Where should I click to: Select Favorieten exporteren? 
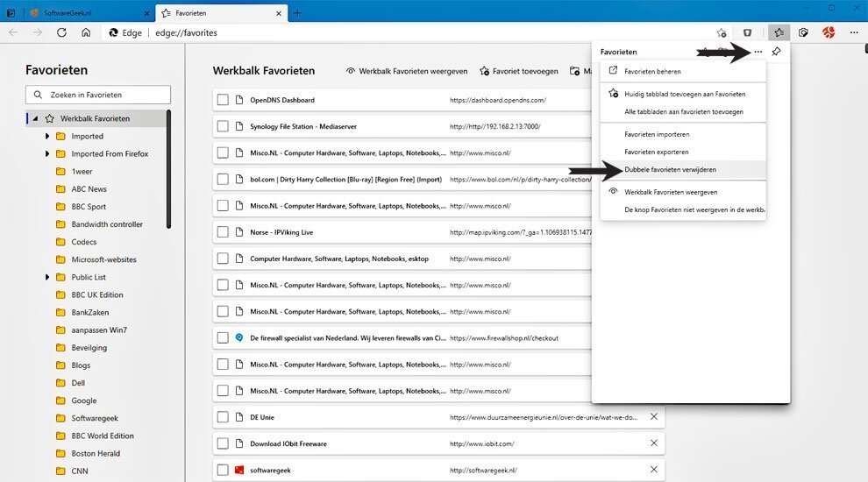[683, 152]
